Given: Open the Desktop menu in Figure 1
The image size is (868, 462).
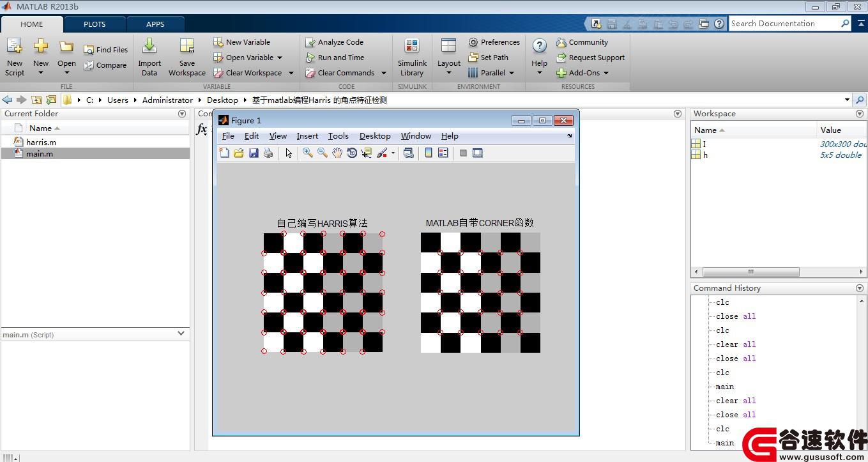Looking at the screenshot, I should tap(375, 136).
